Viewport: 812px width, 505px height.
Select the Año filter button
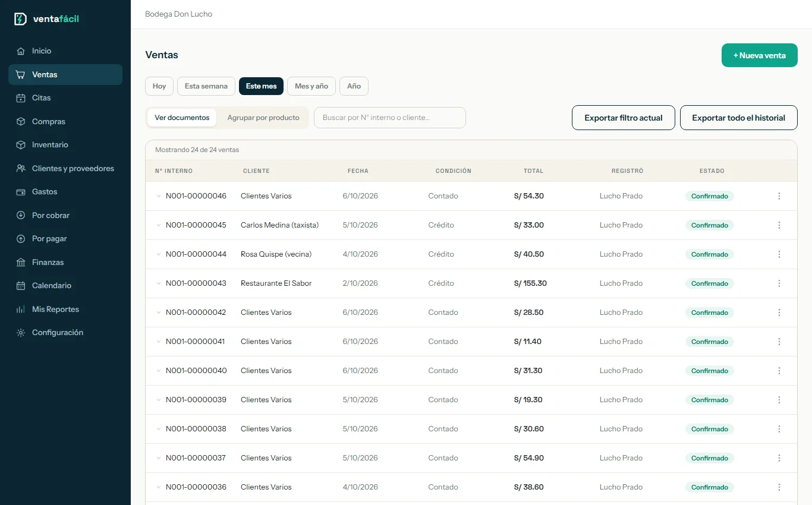pos(354,86)
